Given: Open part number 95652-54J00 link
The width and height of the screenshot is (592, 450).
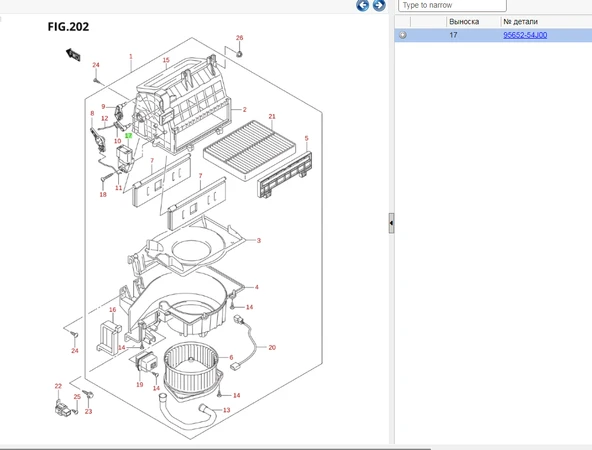Looking at the screenshot, I should click(x=525, y=35).
